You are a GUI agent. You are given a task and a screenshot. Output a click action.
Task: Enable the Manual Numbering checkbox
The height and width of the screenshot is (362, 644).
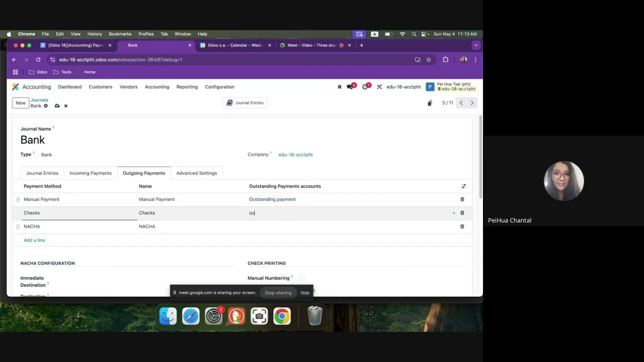coord(302,278)
